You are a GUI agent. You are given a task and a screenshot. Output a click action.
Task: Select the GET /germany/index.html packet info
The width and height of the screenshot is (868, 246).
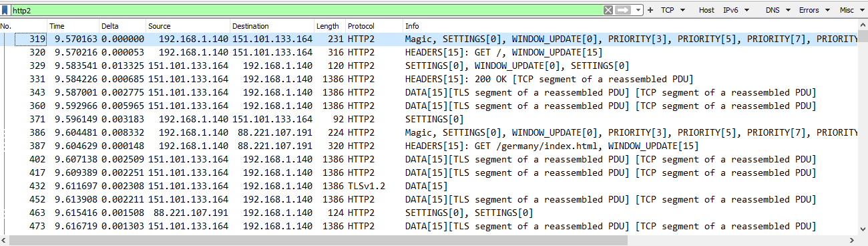[552, 146]
